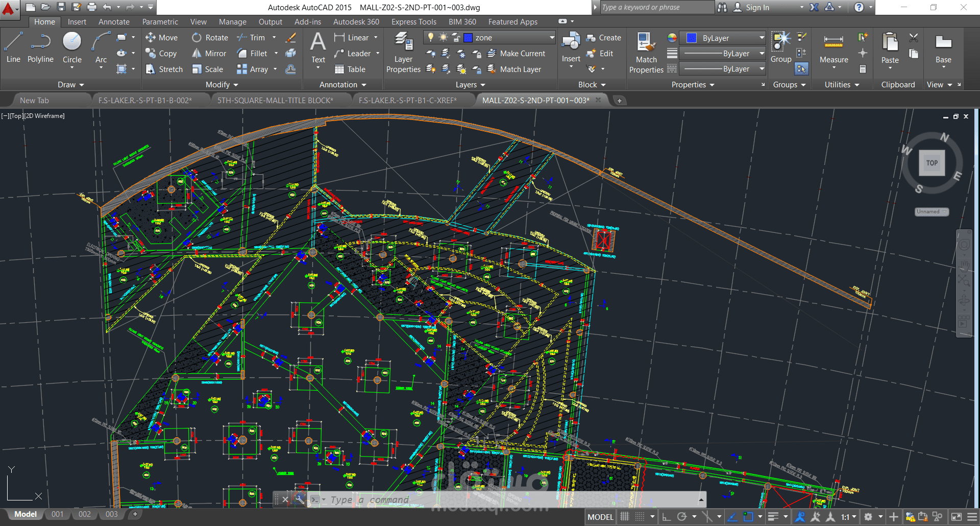Switch to F.S-LAKE.R.-S-PT-B1-C-XREF drawing tab
Screen dimensions: 980x526
point(407,101)
